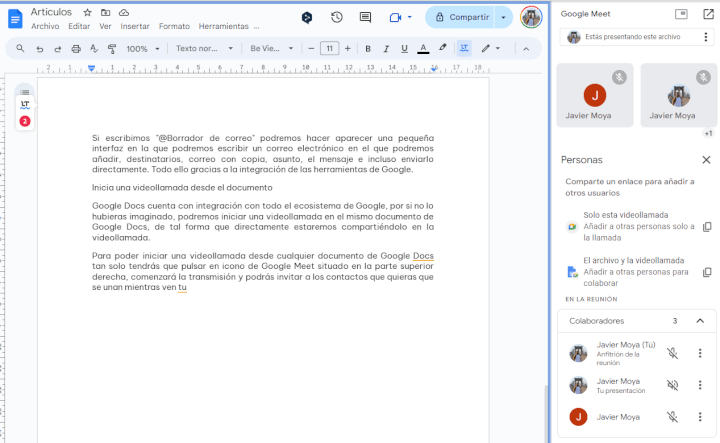The image size is (720, 443).
Task: Select the paint format tool
Action: [112, 49]
